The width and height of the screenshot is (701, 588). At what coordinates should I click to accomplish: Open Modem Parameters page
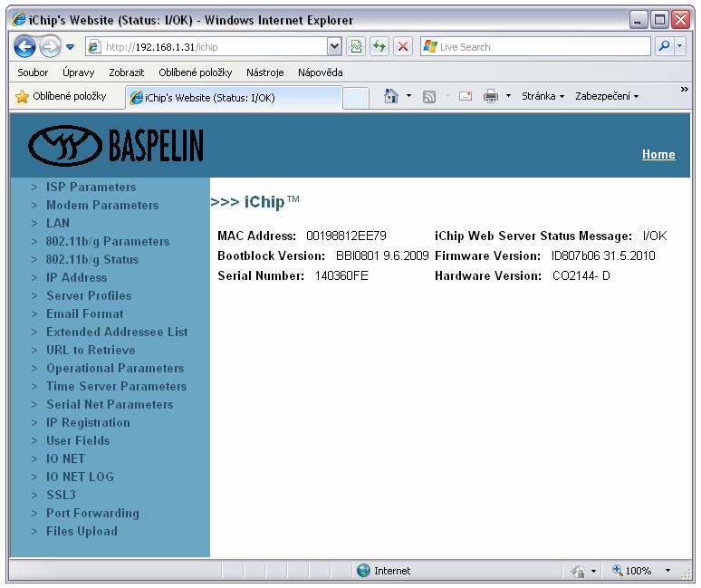pos(102,206)
